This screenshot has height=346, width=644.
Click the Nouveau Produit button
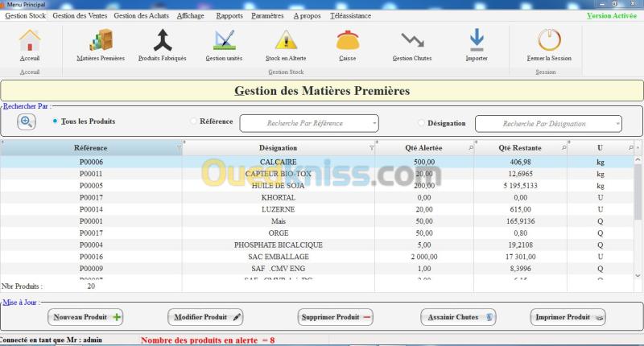pos(85,317)
